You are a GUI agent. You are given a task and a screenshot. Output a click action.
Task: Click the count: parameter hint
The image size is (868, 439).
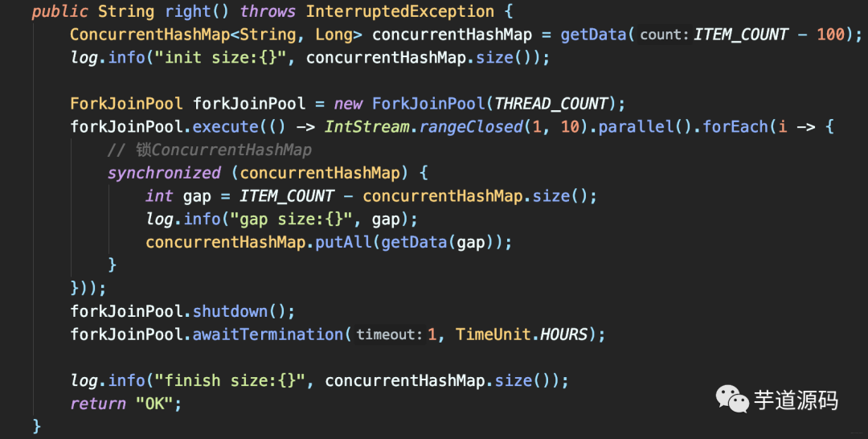point(665,35)
